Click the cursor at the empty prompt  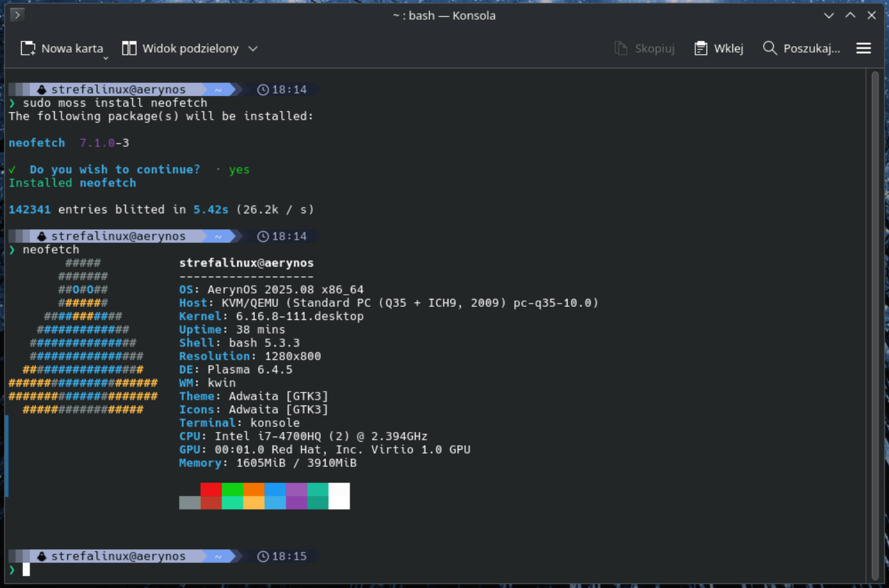26,570
